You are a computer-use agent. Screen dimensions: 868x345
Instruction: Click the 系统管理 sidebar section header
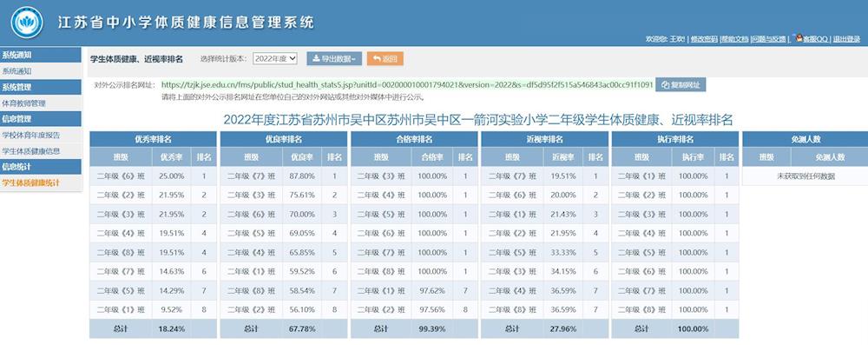click(x=41, y=87)
